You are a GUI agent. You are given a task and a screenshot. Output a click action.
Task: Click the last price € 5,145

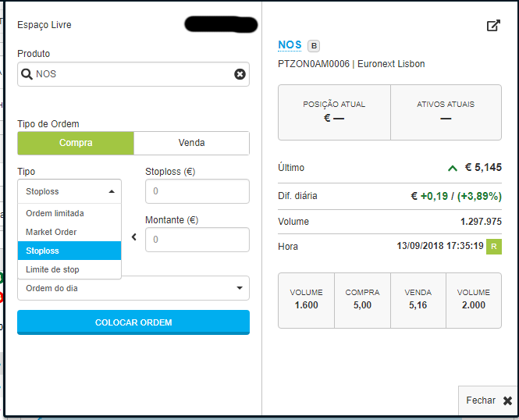click(x=483, y=168)
